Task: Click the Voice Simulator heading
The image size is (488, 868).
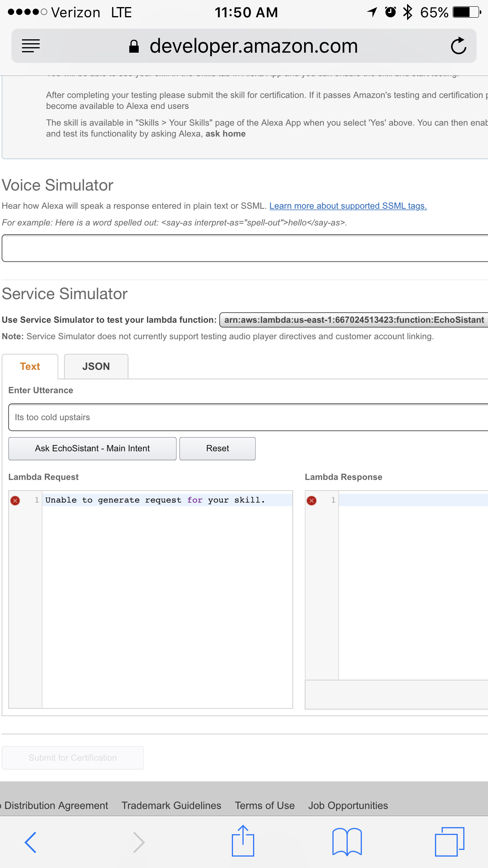Action: [x=58, y=185]
